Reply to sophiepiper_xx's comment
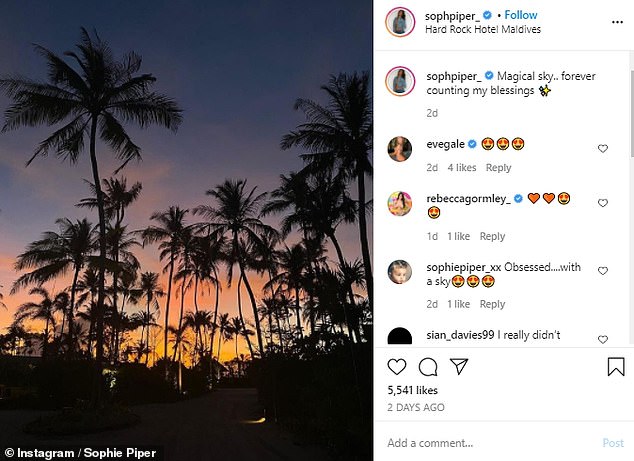Screen dimensions: 634x461 coord(492,304)
